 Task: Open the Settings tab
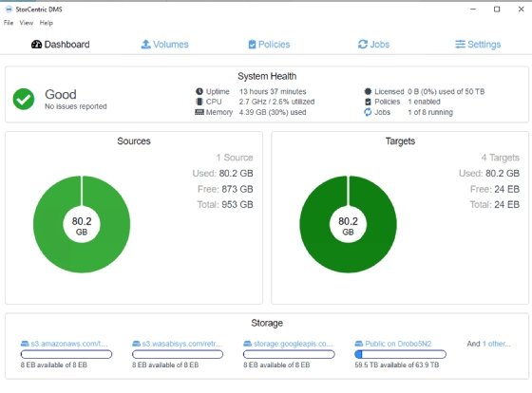478,45
